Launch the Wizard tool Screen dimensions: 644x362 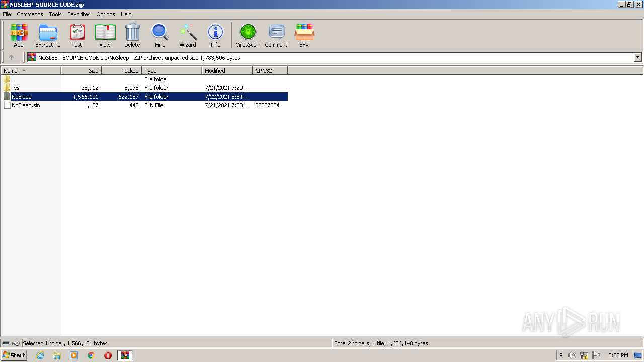tap(188, 35)
